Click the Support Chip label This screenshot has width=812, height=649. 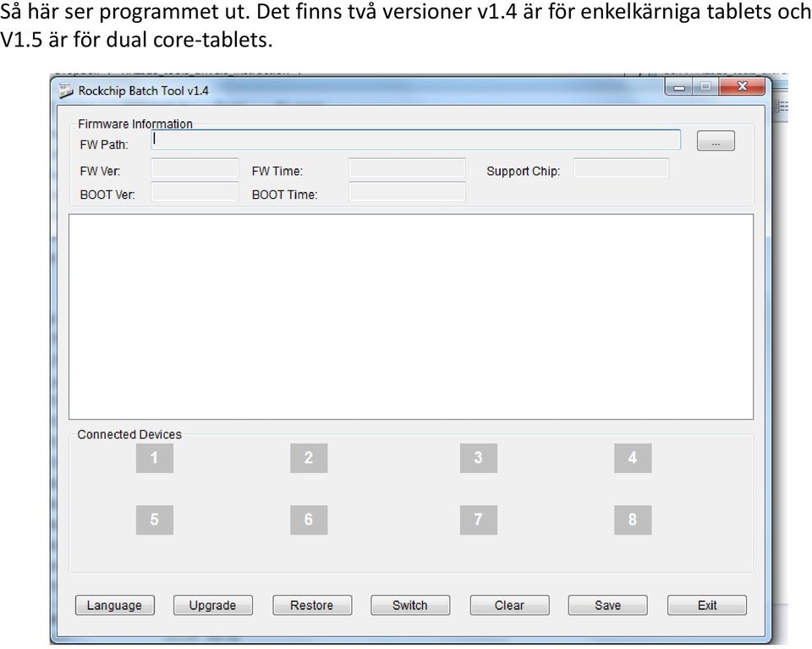tap(524, 172)
